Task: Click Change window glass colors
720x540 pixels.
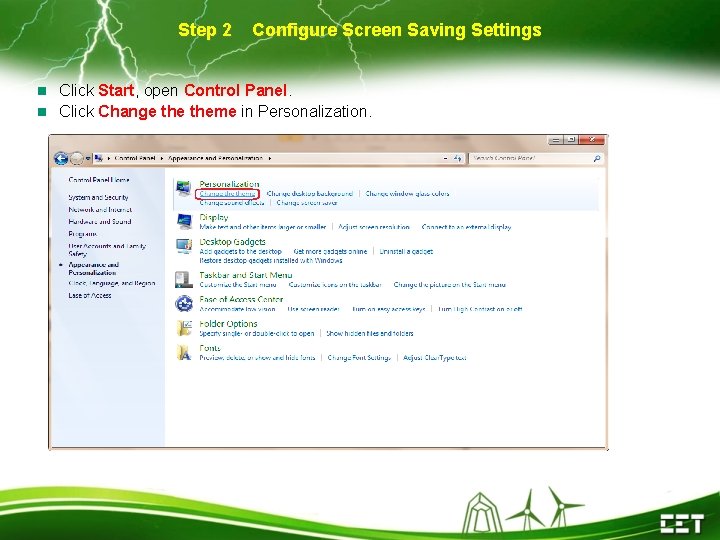Action: pos(407,194)
